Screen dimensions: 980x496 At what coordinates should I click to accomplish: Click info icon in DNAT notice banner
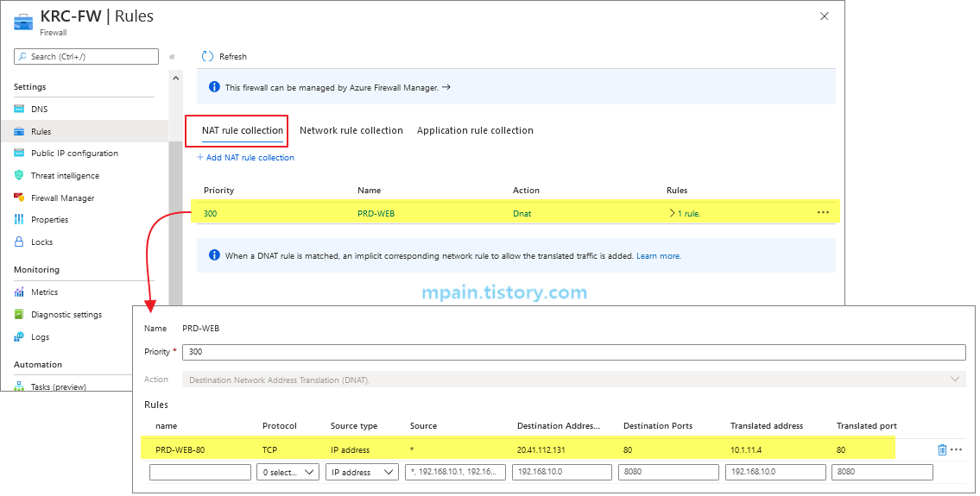pyautogui.click(x=214, y=255)
